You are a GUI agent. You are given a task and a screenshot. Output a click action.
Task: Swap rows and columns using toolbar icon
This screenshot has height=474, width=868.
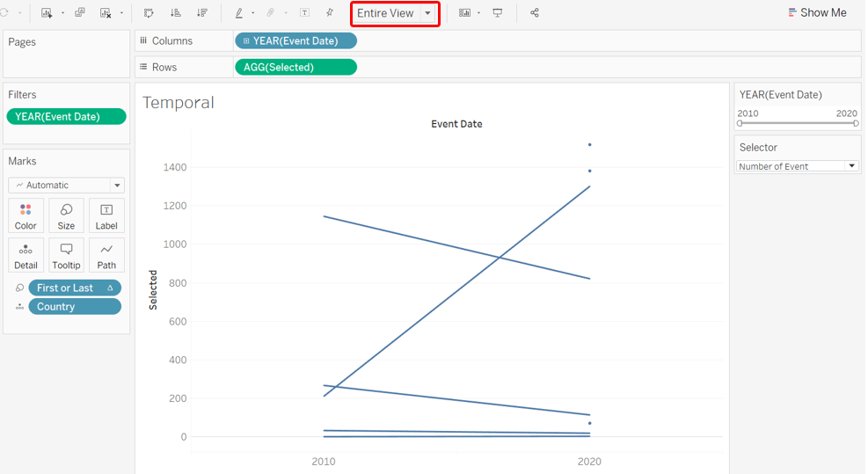pyautogui.click(x=149, y=13)
